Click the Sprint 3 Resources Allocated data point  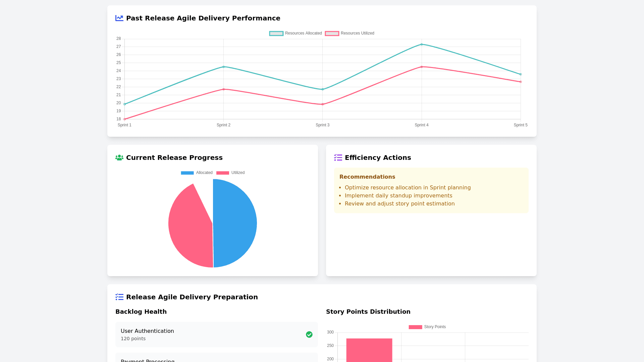pos(323,89)
